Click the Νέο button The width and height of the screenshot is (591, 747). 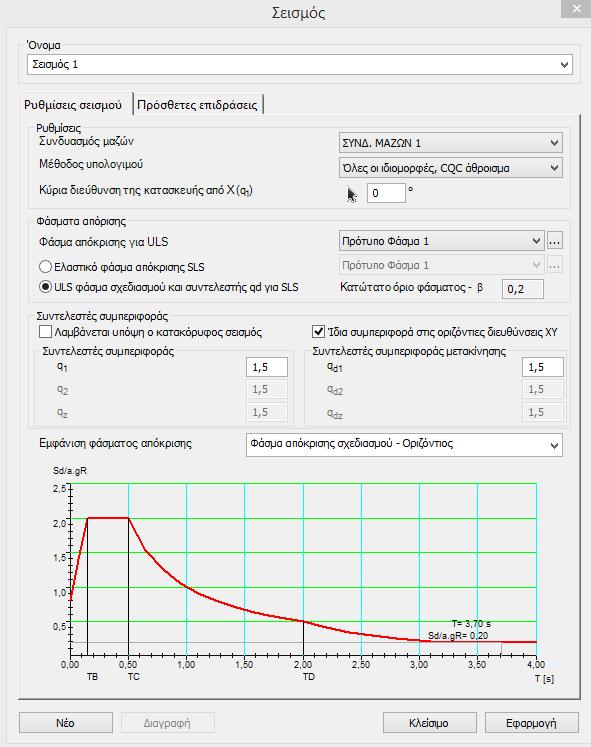[66, 723]
